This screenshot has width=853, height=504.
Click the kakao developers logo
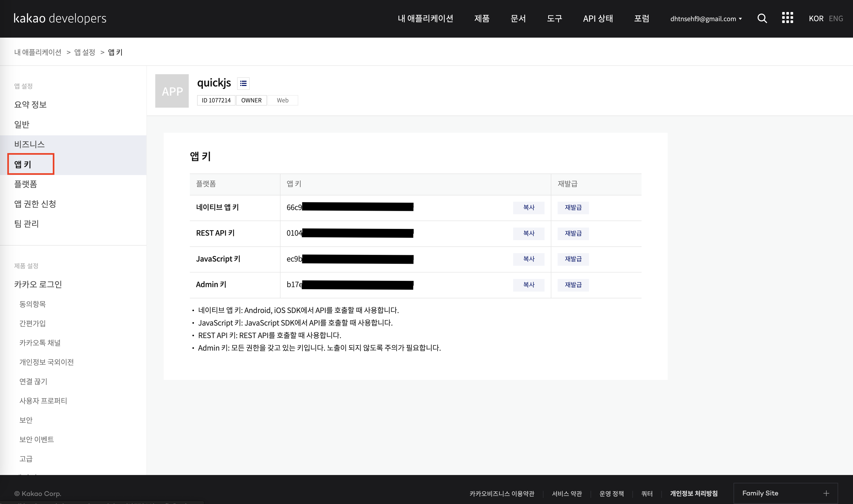[x=60, y=18]
